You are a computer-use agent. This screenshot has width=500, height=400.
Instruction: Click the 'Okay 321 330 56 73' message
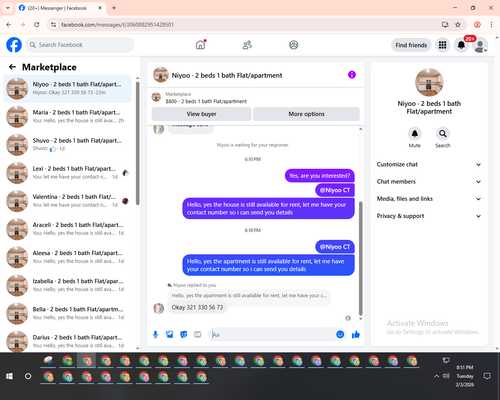tap(197, 307)
